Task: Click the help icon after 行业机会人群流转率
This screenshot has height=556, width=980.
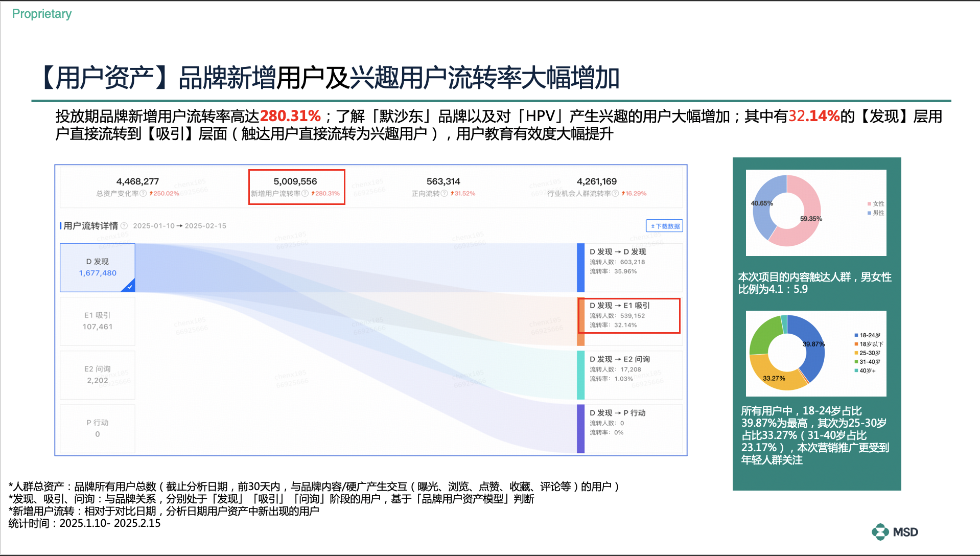Action: 615,194
